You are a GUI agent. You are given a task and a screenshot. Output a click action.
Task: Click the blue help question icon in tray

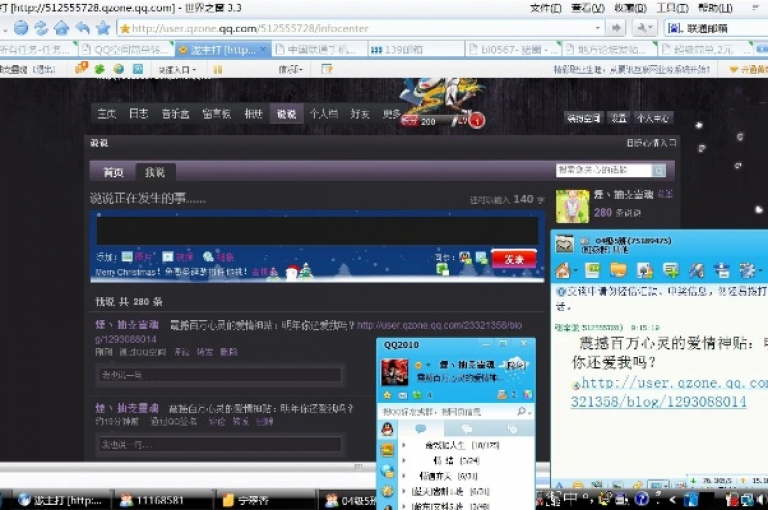point(641,499)
